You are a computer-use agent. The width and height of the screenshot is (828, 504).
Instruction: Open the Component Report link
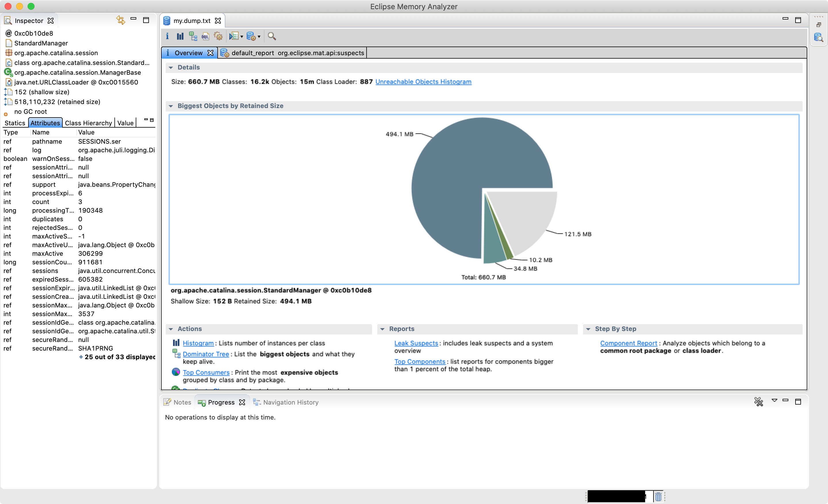point(628,343)
